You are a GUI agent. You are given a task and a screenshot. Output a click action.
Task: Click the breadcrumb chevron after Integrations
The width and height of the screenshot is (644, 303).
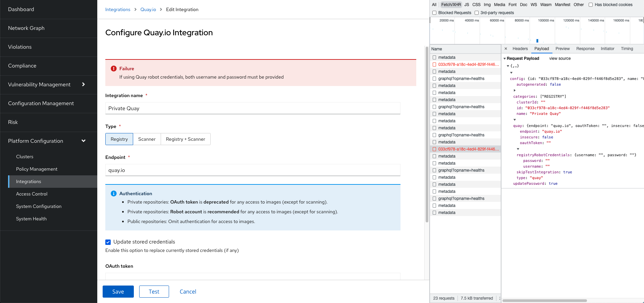[x=136, y=9]
